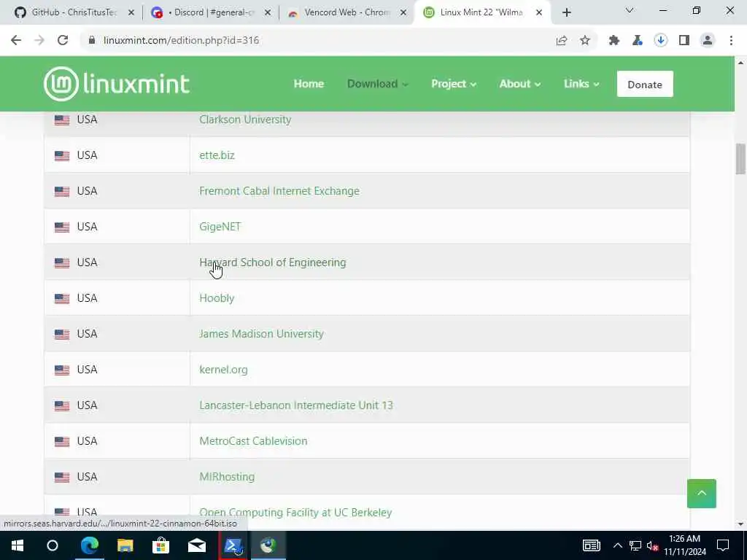The image size is (747, 560).
Task: Open Chrome Labs flask icon
Action: [638, 41]
